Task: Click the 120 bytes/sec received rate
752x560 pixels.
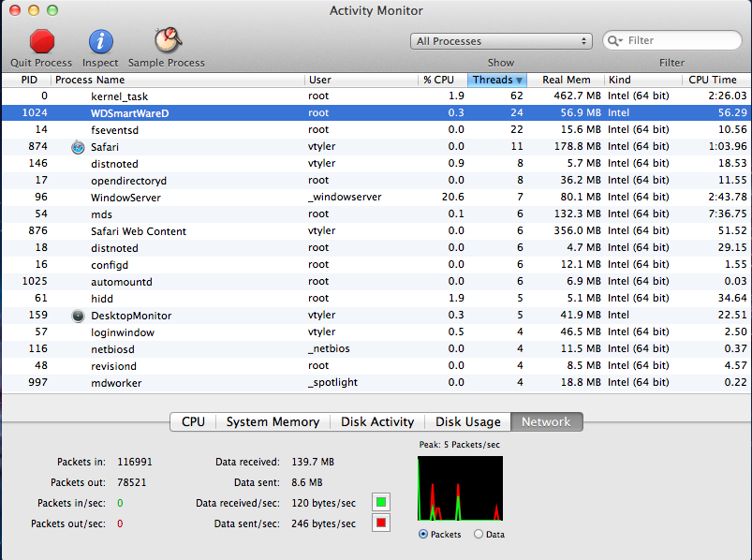Action: [x=324, y=504]
